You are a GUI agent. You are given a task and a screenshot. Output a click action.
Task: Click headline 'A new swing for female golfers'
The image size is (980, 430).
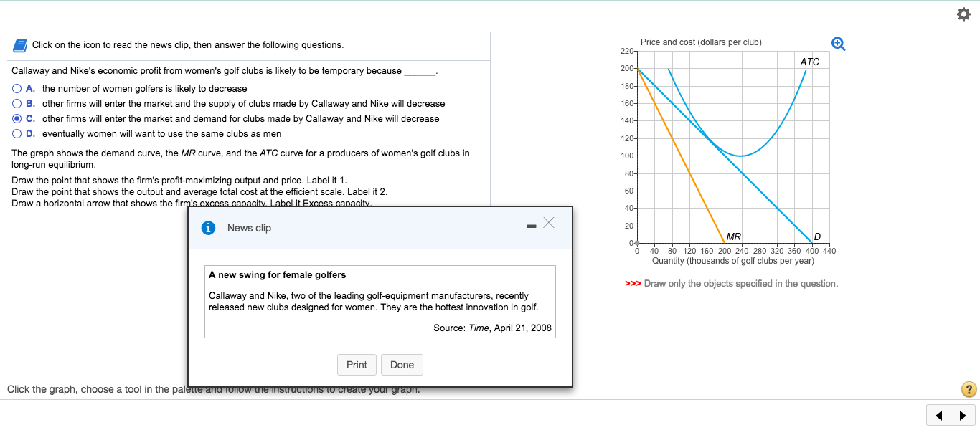[x=277, y=274]
